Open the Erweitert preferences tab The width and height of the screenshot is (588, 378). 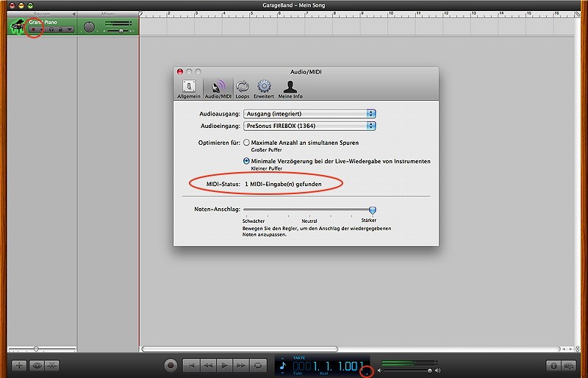264,89
